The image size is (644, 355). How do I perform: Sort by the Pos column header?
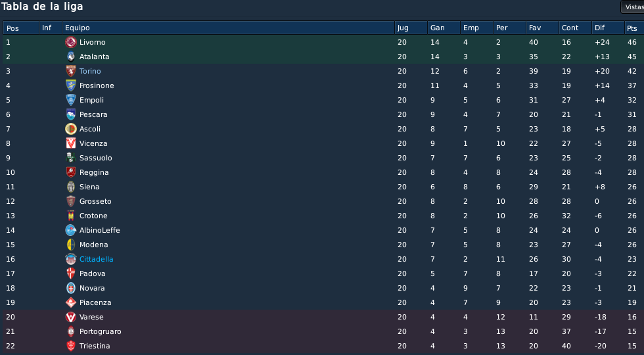tap(21, 28)
